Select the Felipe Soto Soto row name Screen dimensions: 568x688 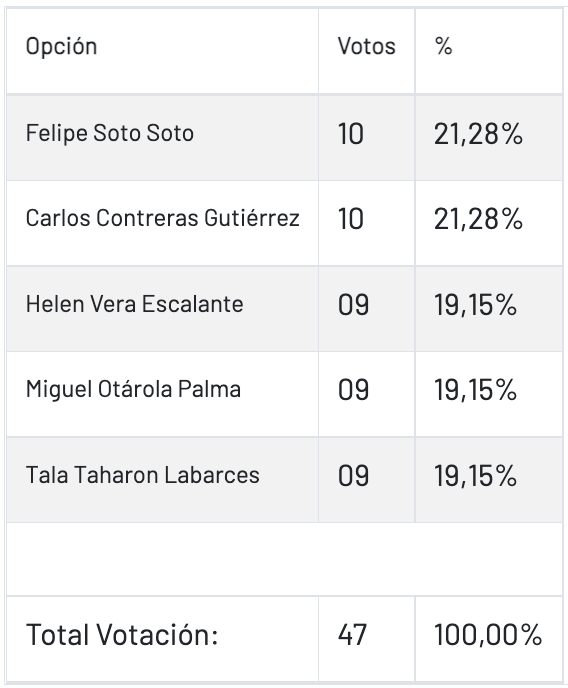coord(110,133)
